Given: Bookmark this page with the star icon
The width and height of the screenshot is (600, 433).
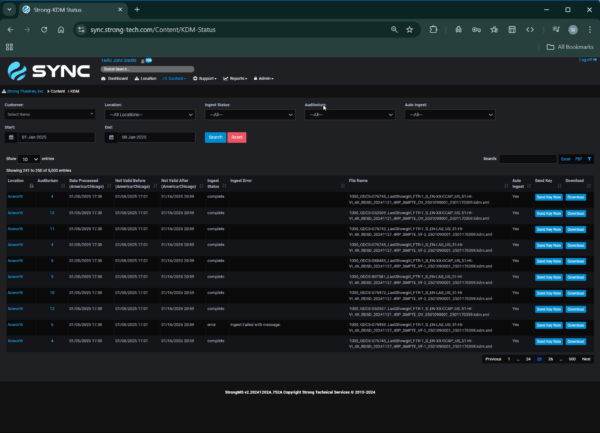Looking at the screenshot, I should (x=410, y=29).
